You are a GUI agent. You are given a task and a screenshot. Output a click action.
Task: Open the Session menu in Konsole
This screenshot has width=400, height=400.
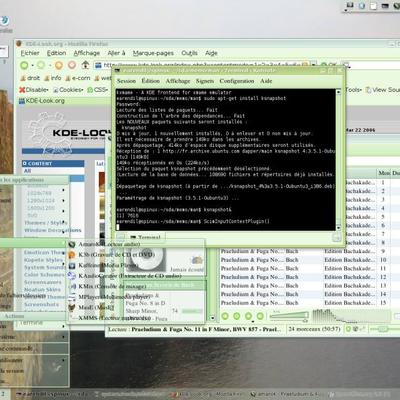pyautogui.click(x=126, y=81)
